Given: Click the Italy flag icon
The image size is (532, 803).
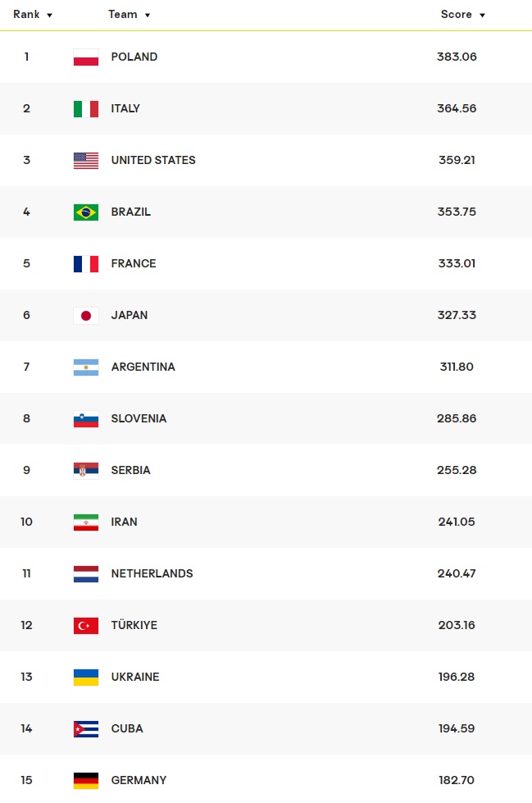Looking at the screenshot, I should click(x=86, y=109).
